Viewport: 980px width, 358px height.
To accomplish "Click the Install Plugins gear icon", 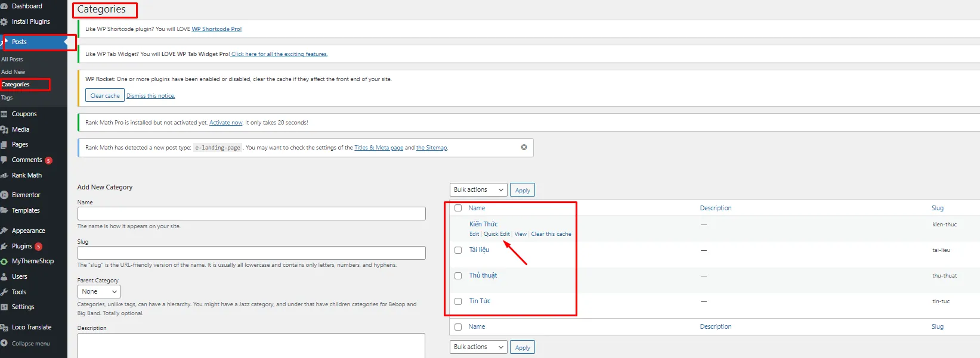I will 4,21.
